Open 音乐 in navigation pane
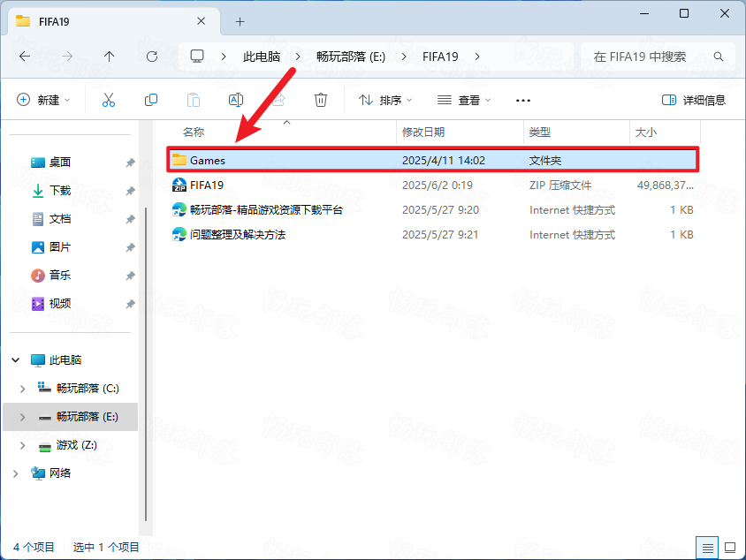The image size is (746, 560). tap(60, 275)
